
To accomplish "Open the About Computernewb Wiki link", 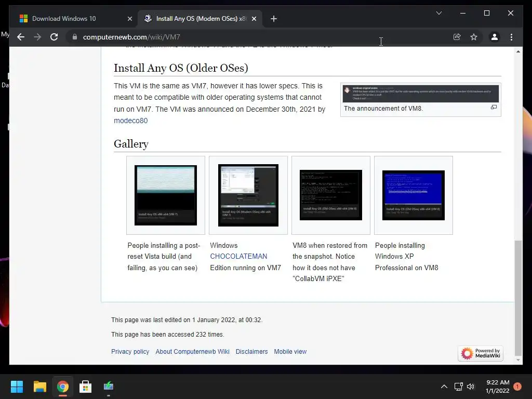I will pyautogui.click(x=192, y=352).
